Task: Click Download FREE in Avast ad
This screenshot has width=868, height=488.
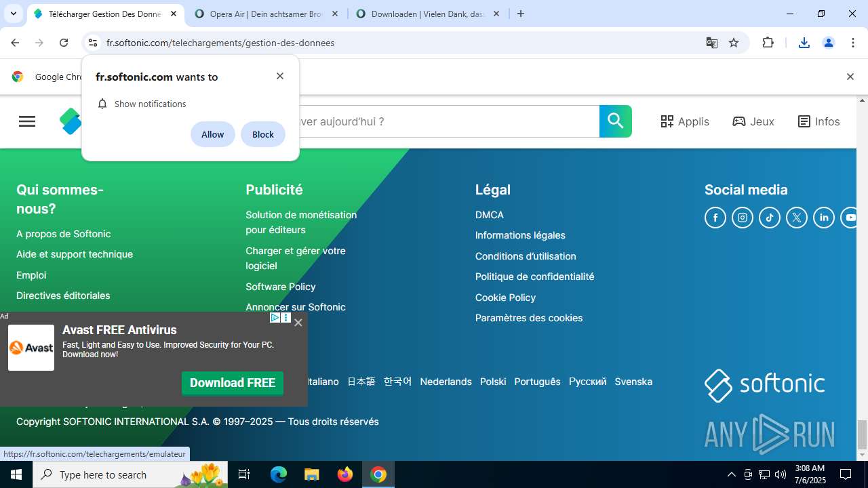Action: coord(233,383)
